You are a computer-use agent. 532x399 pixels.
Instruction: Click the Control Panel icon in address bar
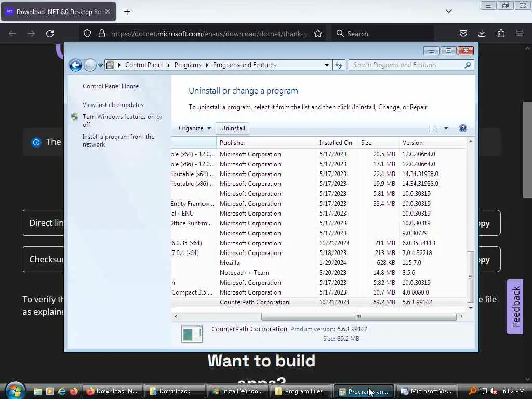point(110,65)
